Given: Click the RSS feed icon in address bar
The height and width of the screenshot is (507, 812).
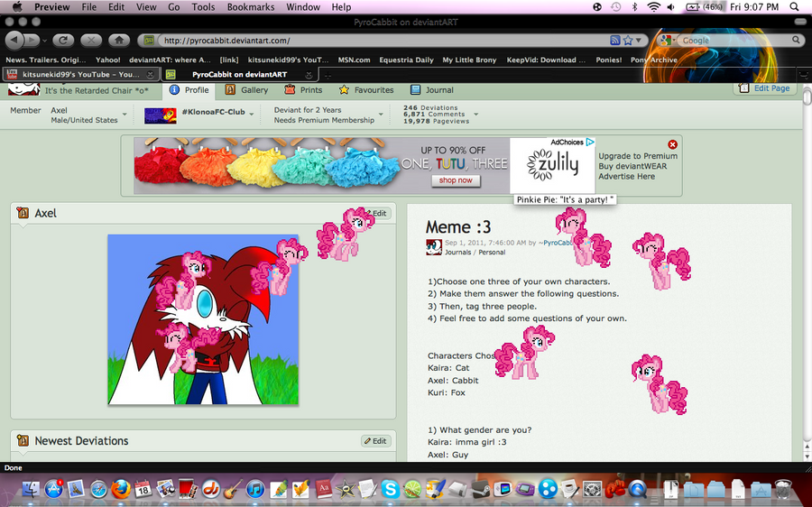Looking at the screenshot, I should coord(614,41).
